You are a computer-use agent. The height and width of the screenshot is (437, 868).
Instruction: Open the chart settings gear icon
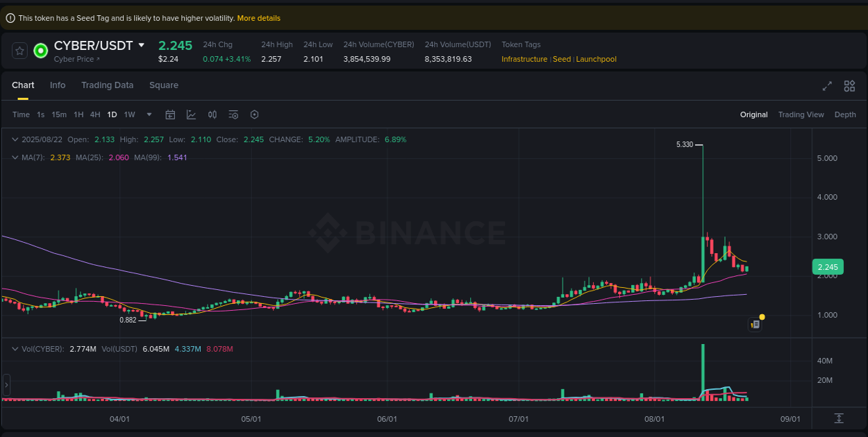[x=254, y=114]
